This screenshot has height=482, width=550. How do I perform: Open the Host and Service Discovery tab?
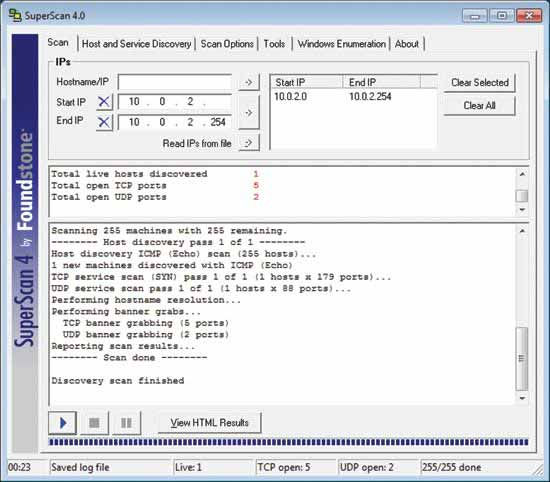pyautogui.click(x=136, y=44)
